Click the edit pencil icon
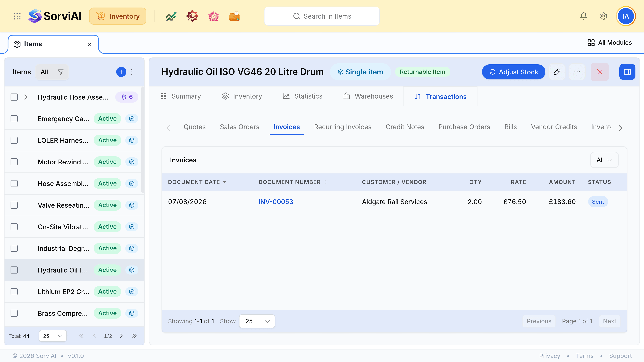 (x=557, y=72)
